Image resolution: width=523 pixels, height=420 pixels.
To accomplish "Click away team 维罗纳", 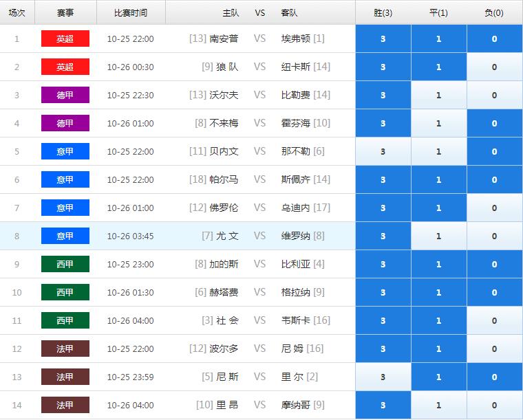I will click(296, 236).
